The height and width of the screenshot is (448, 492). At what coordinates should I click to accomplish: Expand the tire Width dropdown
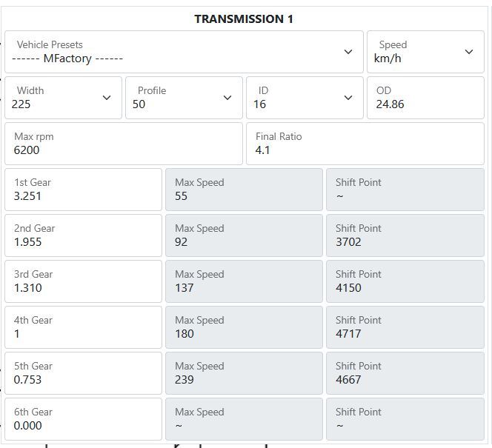[x=63, y=98]
